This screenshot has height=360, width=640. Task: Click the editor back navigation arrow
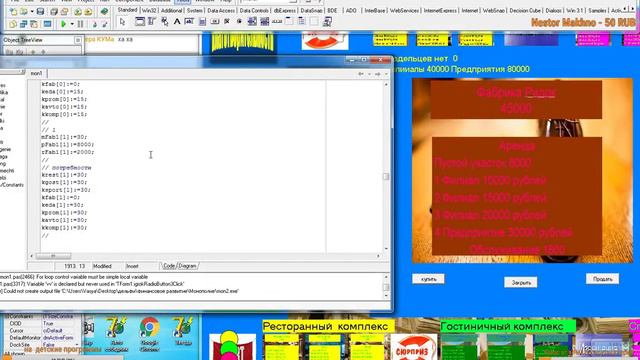361,74
